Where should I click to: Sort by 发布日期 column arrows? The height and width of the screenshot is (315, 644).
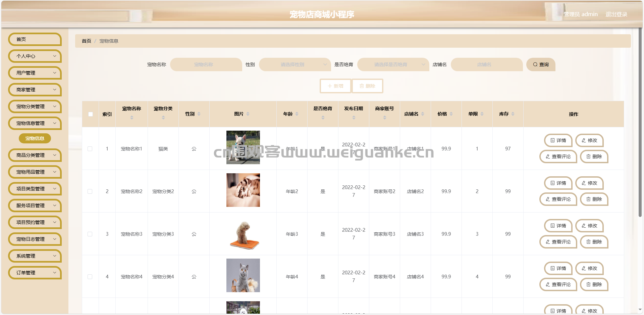coord(354,118)
